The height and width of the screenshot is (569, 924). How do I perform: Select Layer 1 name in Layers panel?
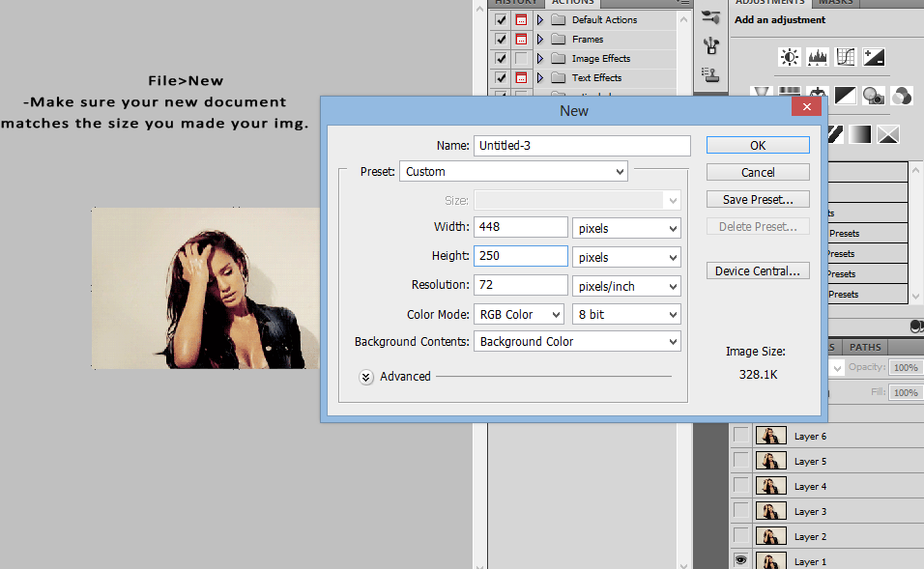pyautogui.click(x=810, y=561)
